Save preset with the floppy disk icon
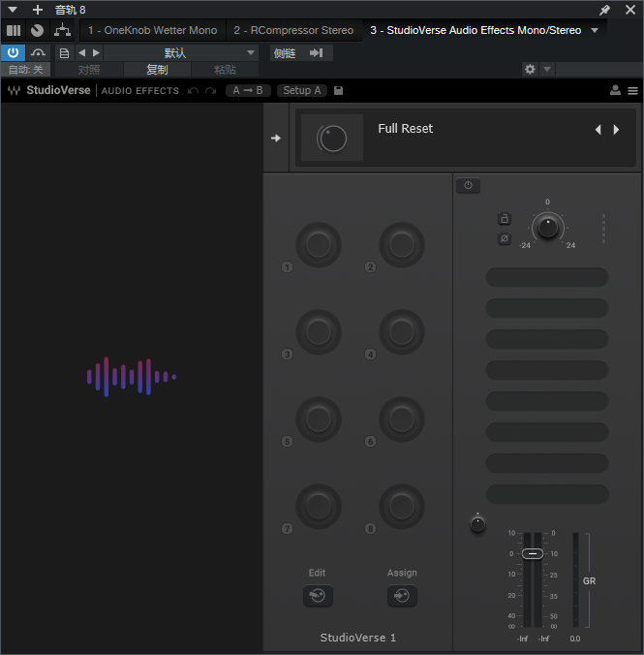644x655 pixels. pyautogui.click(x=338, y=91)
